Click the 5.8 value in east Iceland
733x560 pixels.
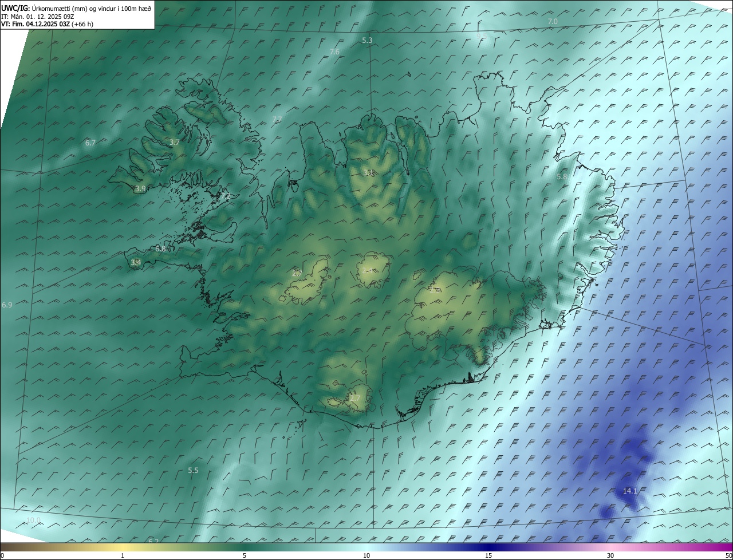tap(562, 177)
